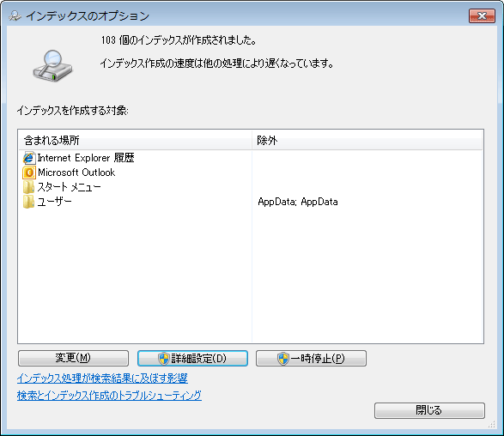Click 閉じる to close the dialog
Screen dimensions: 504x436
pos(429,410)
